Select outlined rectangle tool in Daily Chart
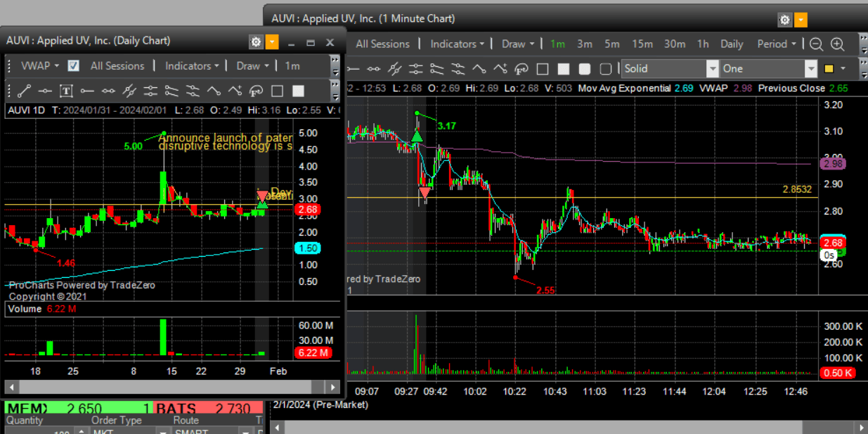The height and width of the screenshot is (434, 868). pyautogui.click(x=277, y=91)
